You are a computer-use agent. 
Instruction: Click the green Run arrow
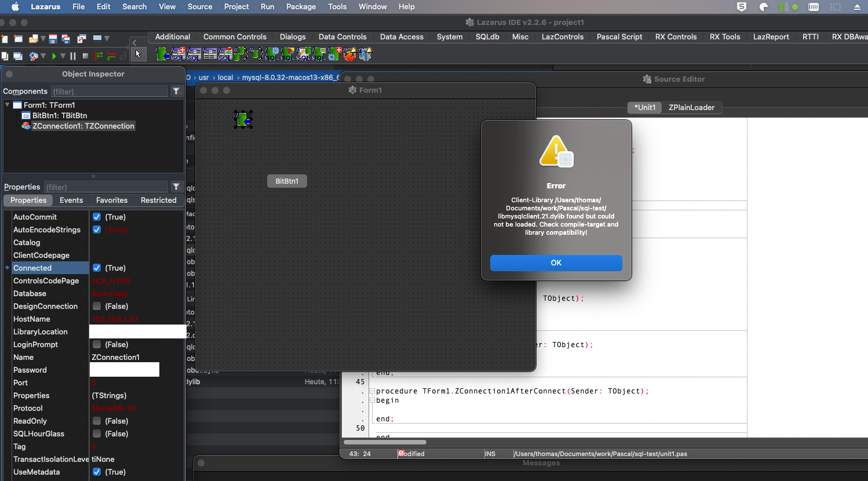click(x=54, y=56)
